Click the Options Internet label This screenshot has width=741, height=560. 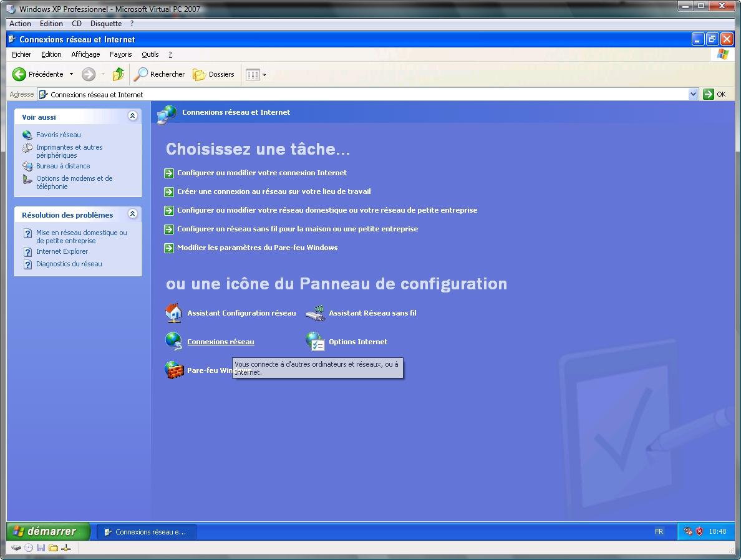358,342
